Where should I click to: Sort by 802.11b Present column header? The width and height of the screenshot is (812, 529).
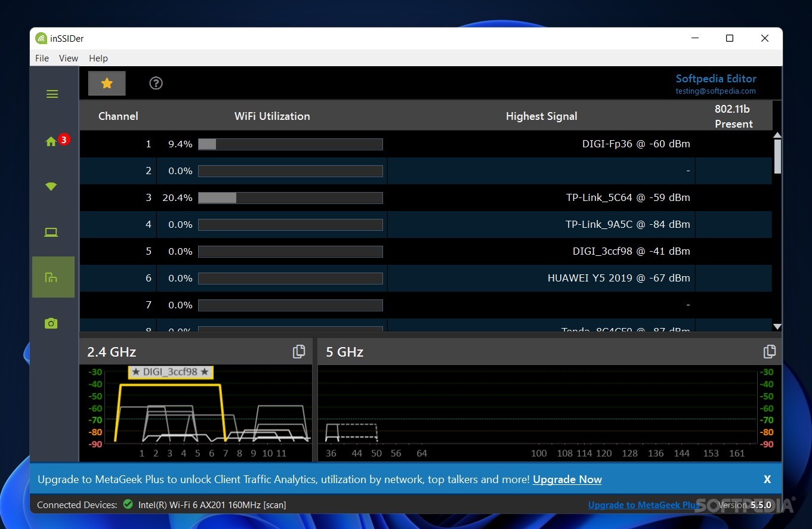[x=733, y=116]
